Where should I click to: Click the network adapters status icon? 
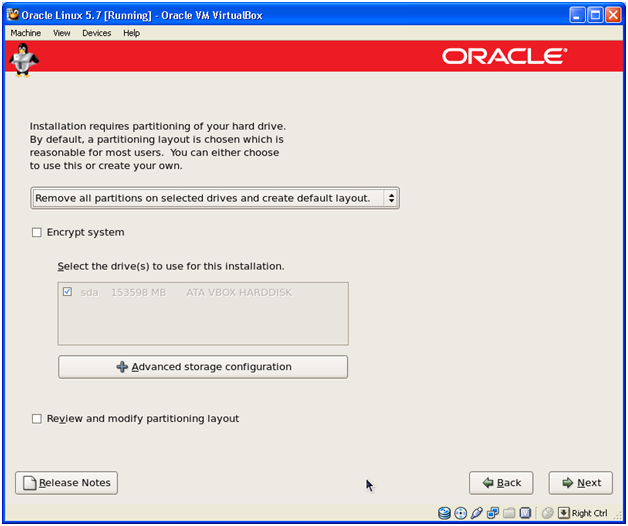pyautogui.click(x=493, y=513)
